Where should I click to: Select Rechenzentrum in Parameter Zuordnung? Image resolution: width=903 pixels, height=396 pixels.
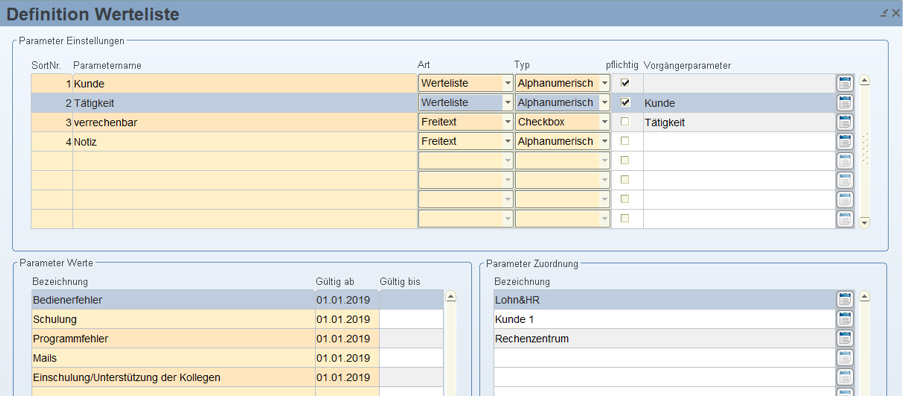pyautogui.click(x=665, y=338)
